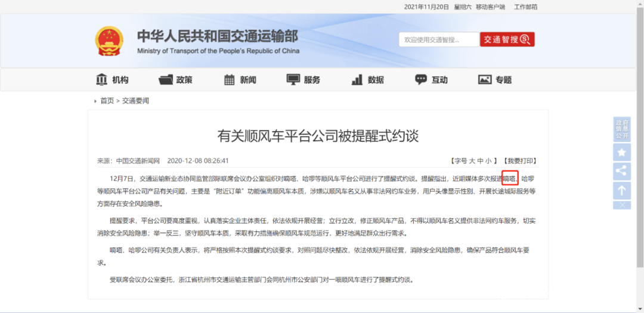Image resolution: width=644 pixels, height=313 pixels.
Task: Click the 政策 folder icon
Action: coord(166,80)
